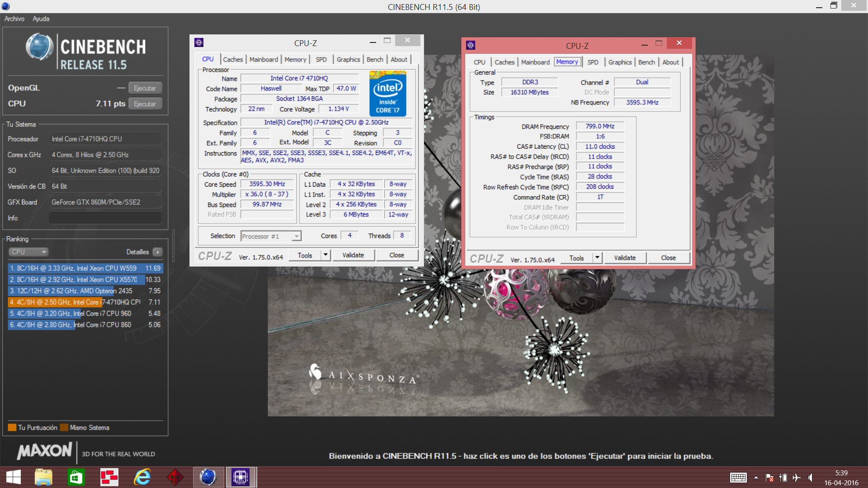Image resolution: width=868 pixels, height=488 pixels.
Task: Open red diamond app on taskbar
Action: click(175, 477)
